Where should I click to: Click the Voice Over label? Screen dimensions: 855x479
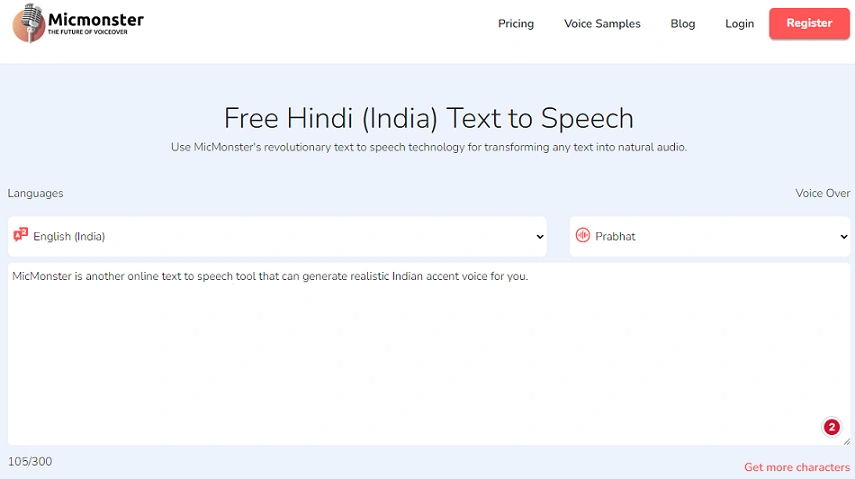pos(822,193)
